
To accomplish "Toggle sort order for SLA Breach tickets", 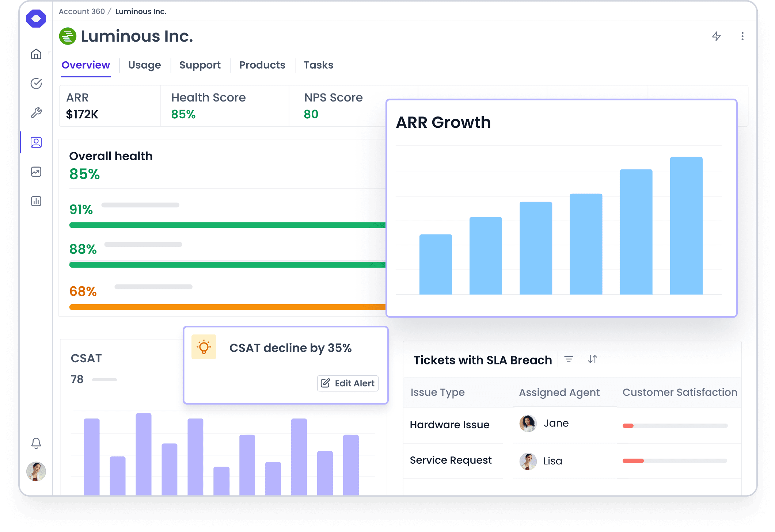I will (592, 359).
